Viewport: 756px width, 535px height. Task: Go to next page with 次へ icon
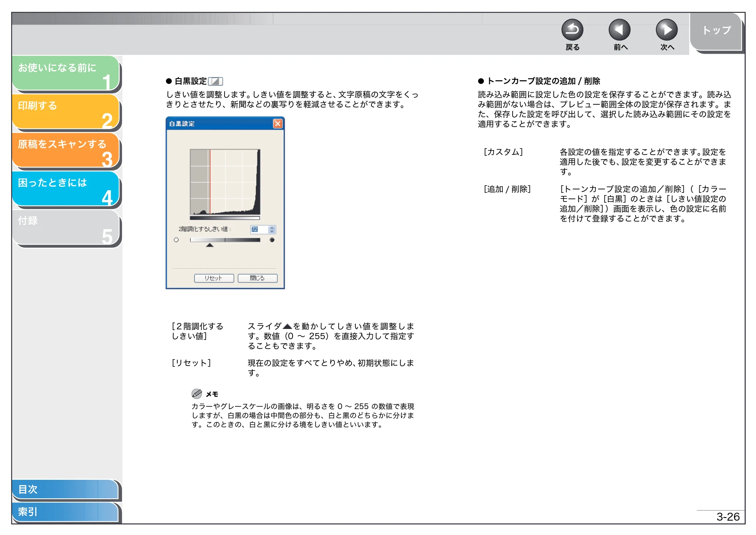click(666, 30)
